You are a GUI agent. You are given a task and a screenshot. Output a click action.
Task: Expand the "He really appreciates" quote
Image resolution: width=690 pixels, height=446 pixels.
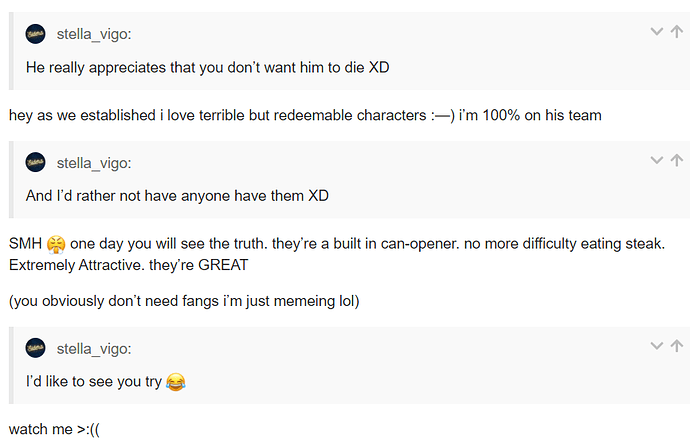656,32
